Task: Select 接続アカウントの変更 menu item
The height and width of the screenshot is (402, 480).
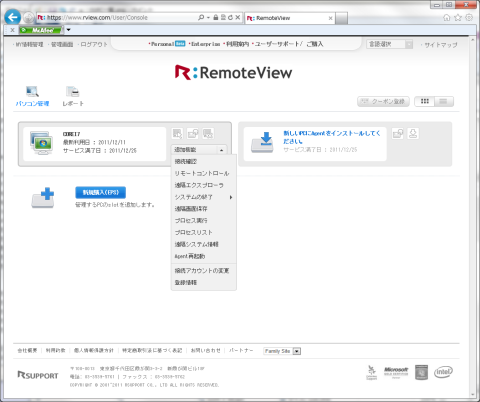Action: click(x=204, y=271)
